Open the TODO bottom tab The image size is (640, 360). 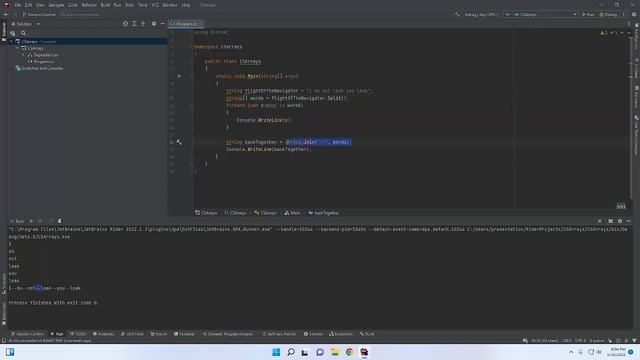coord(78,334)
